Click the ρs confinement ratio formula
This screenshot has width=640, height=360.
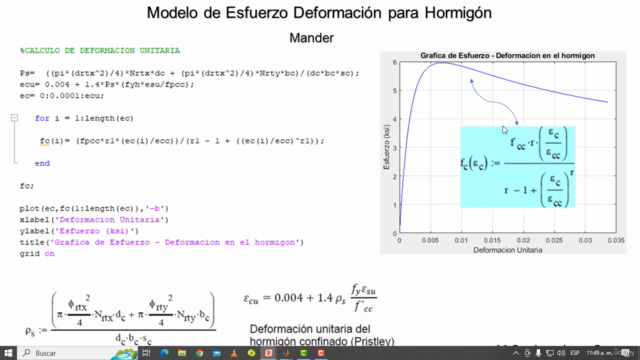(x=120, y=318)
